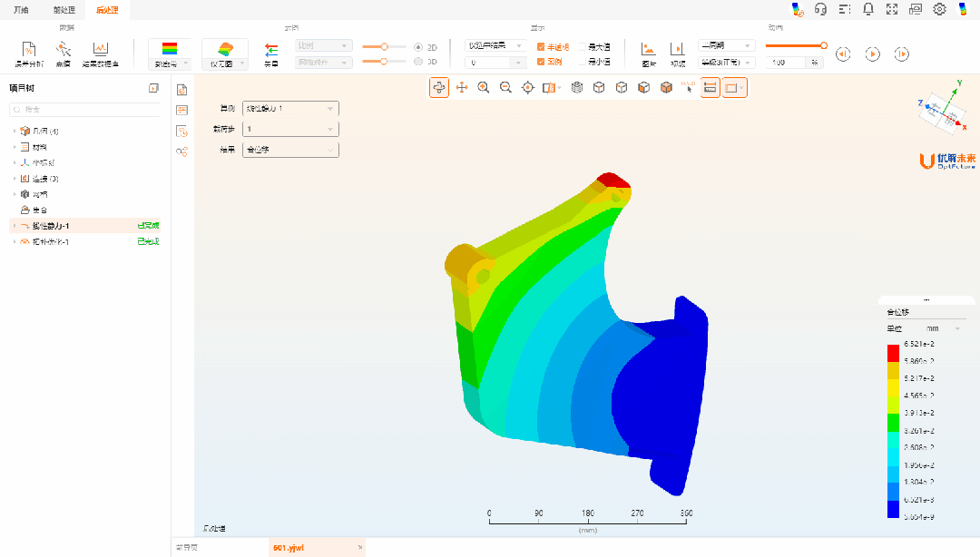Select the 3D radio button
The height and width of the screenshot is (557, 980).
(418, 62)
